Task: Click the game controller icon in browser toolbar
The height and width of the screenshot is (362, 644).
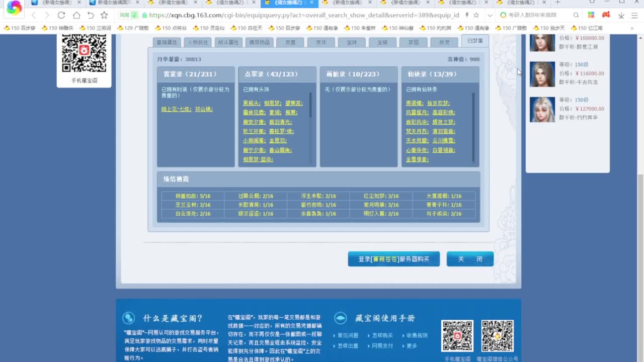Action: point(606,15)
